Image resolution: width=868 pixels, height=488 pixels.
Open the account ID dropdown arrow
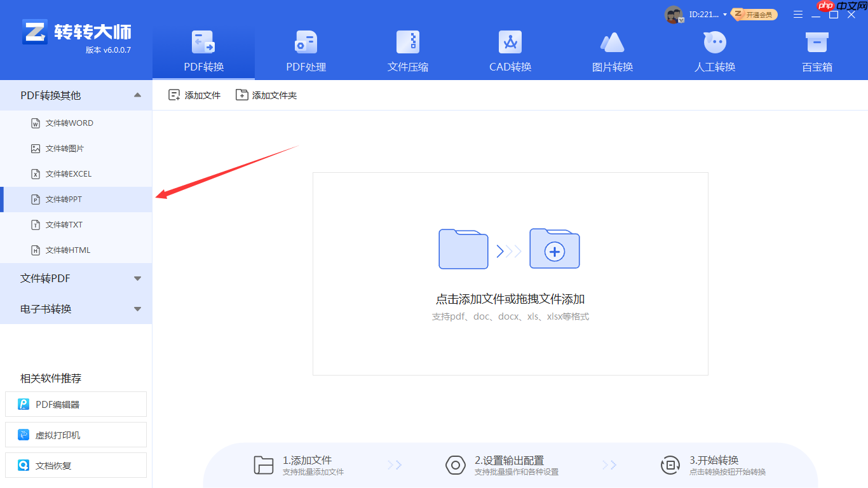click(x=725, y=15)
